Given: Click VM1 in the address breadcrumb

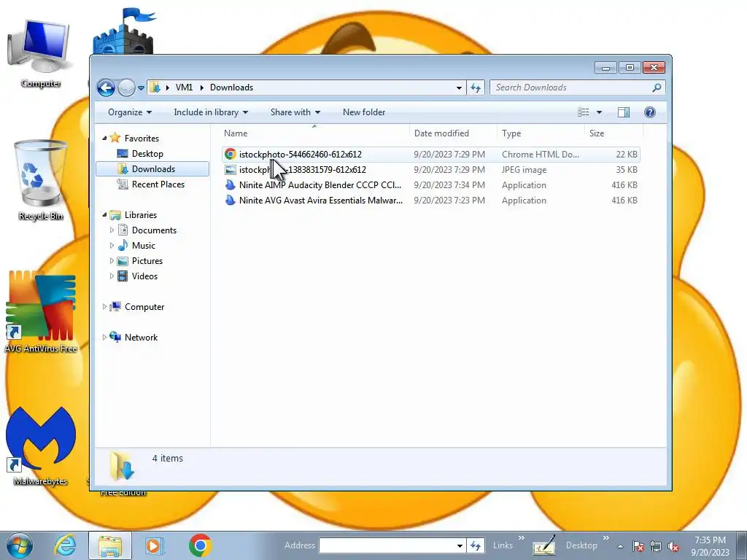Looking at the screenshot, I should point(184,87).
